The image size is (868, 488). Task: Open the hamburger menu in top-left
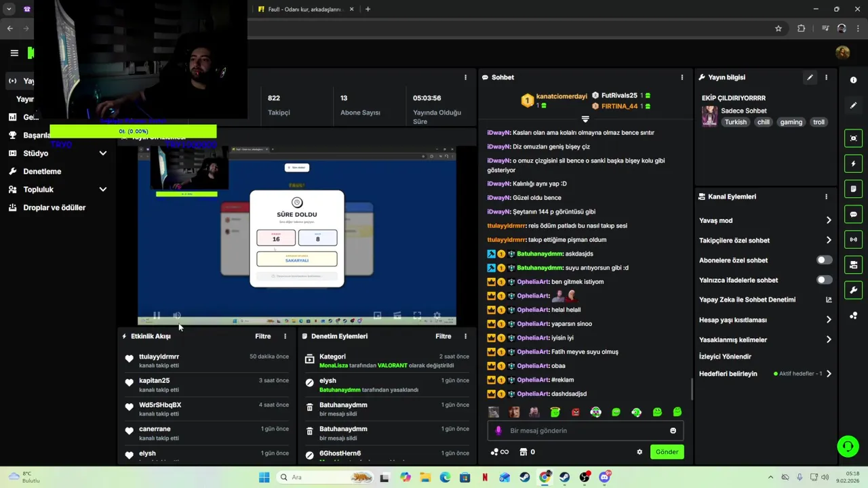click(14, 53)
